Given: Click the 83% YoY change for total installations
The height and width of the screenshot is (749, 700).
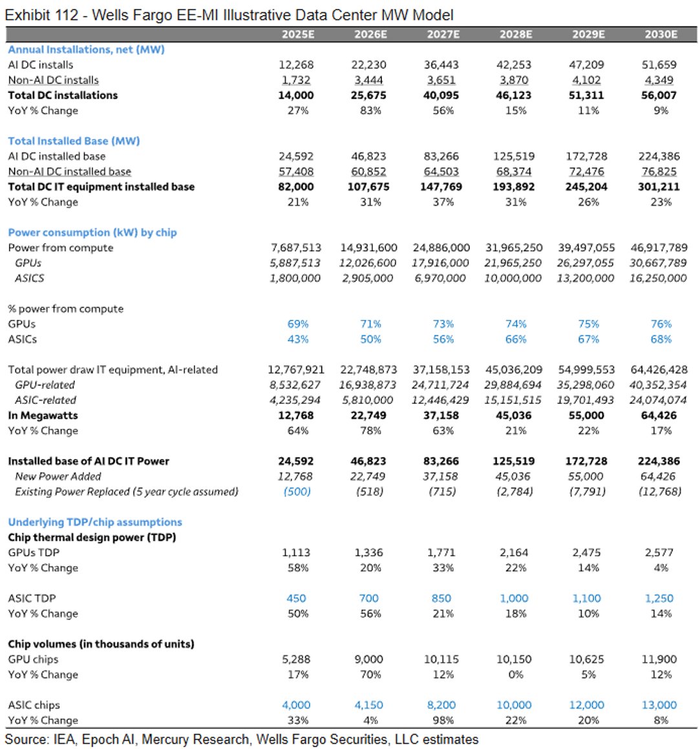Looking at the screenshot, I should coord(371,111).
